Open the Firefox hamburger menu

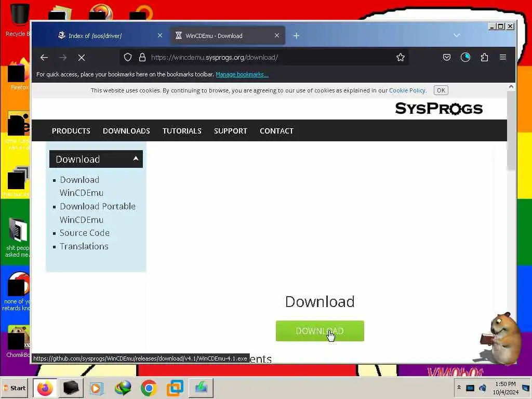[x=503, y=57]
